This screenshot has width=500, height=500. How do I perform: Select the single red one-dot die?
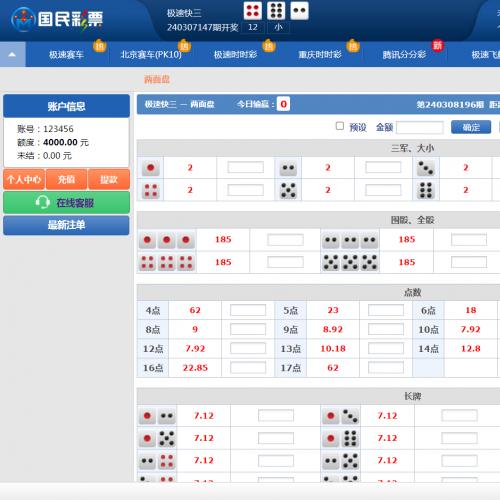tap(151, 168)
